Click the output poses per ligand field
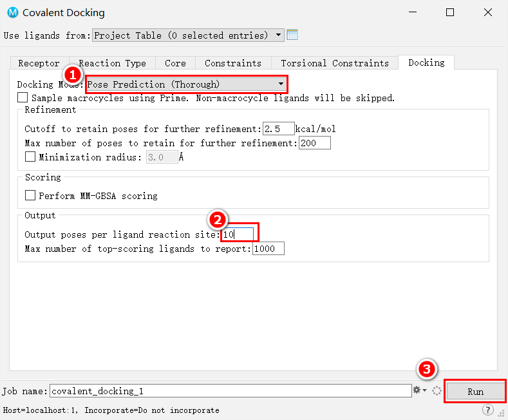Screen dimensions: 508x420 238,234
